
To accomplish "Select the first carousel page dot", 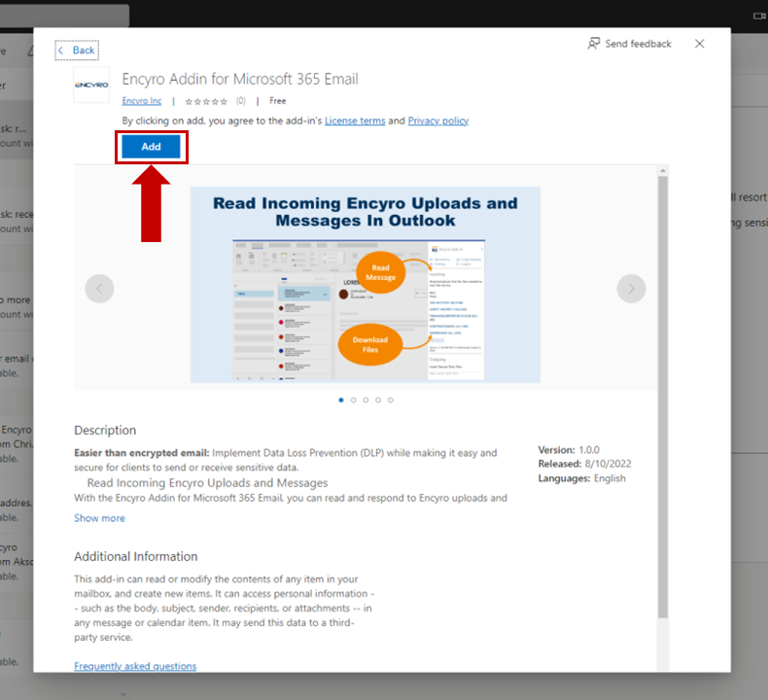I will click(x=340, y=400).
